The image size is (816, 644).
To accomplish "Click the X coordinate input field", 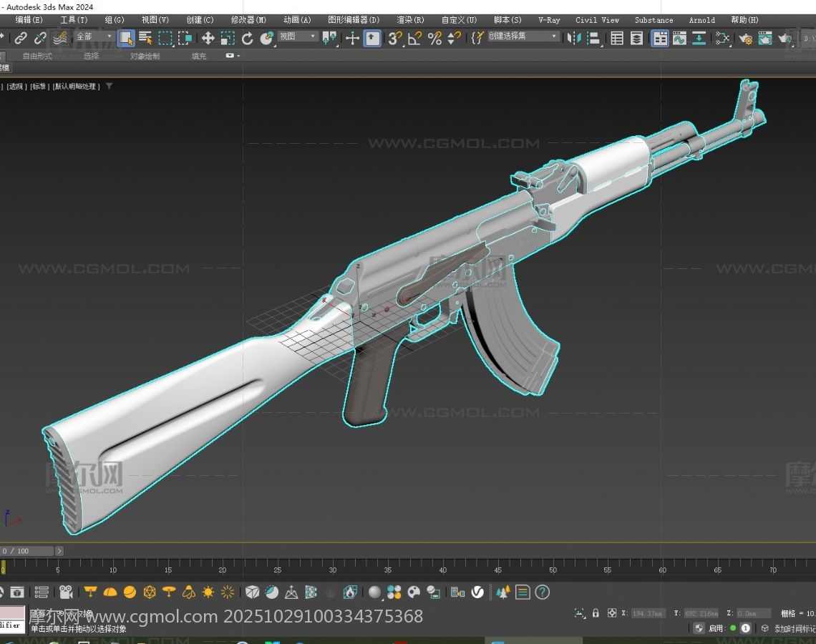I will pyautogui.click(x=648, y=613).
